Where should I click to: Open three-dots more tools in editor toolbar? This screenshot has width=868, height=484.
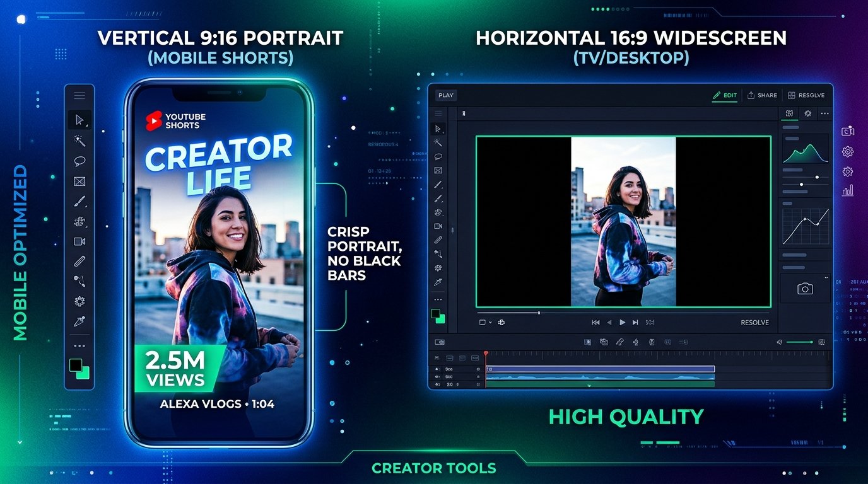pyautogui.click(x=438, y=299)
